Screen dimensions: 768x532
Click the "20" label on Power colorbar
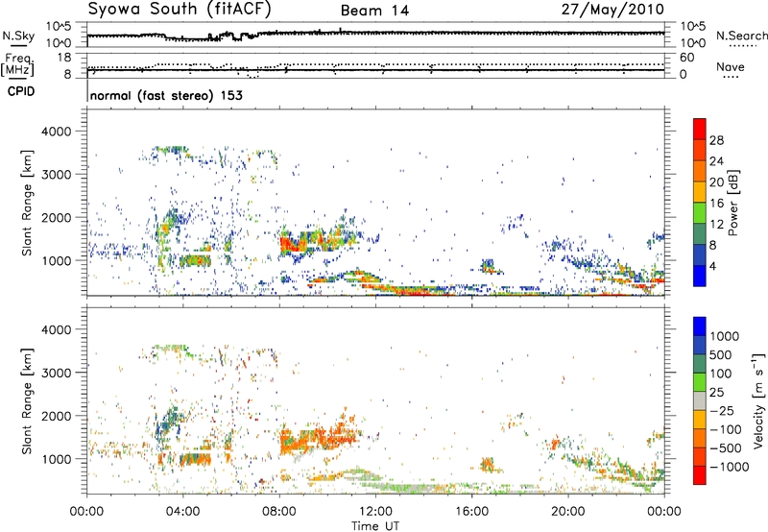coord(716,182)
